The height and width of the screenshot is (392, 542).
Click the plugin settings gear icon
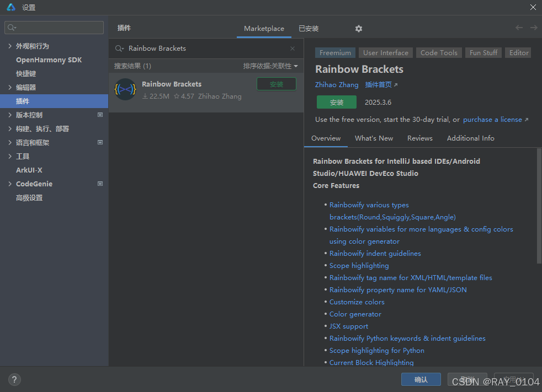click(x=358, y=29)
